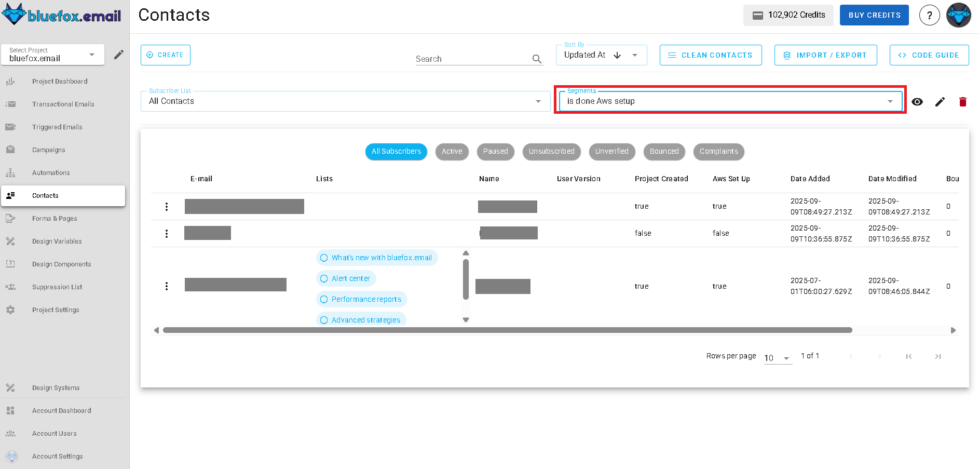Open Transactional Emails from the sidebar
980x469 pixels.
63,104
